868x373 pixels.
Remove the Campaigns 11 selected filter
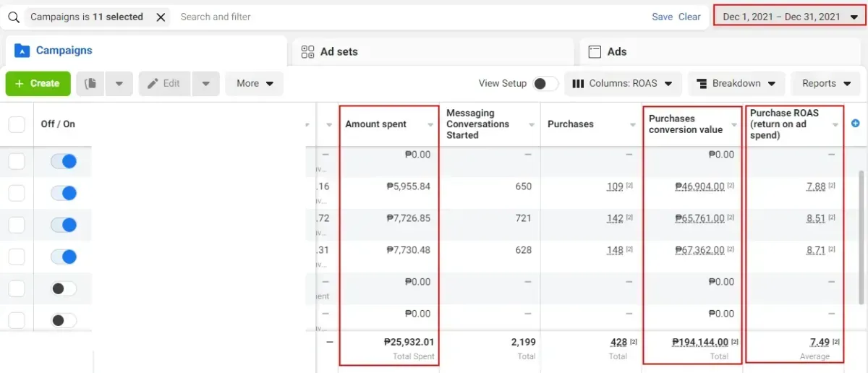click(x=161, y=17)
